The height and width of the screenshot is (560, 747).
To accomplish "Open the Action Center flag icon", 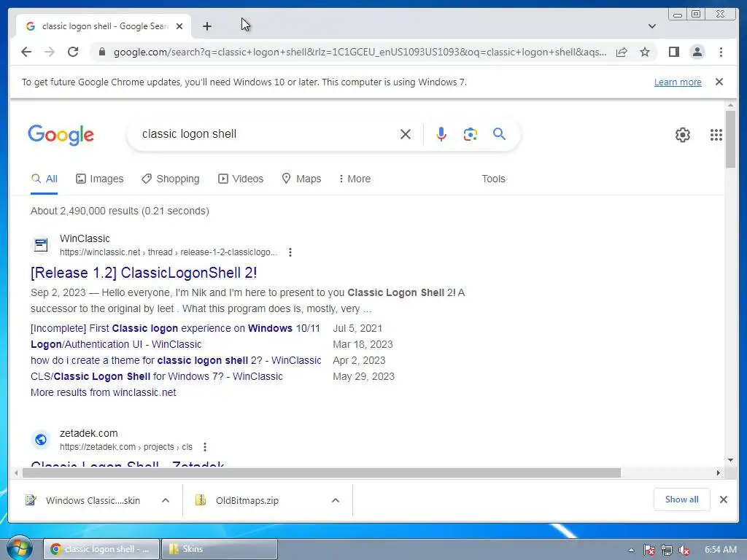I will tap(649, 550).
